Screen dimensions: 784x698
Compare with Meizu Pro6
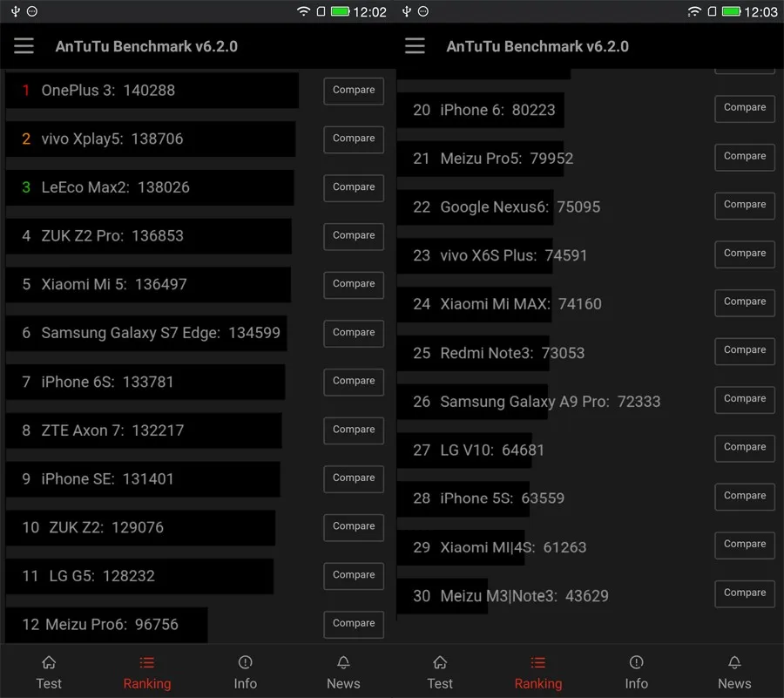354,624
